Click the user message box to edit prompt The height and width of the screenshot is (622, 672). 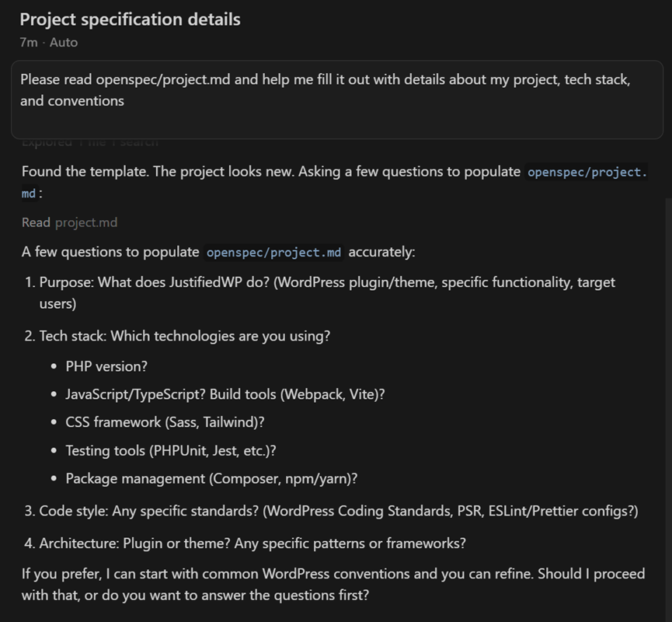pyautogui.click(x=336, y=100)
